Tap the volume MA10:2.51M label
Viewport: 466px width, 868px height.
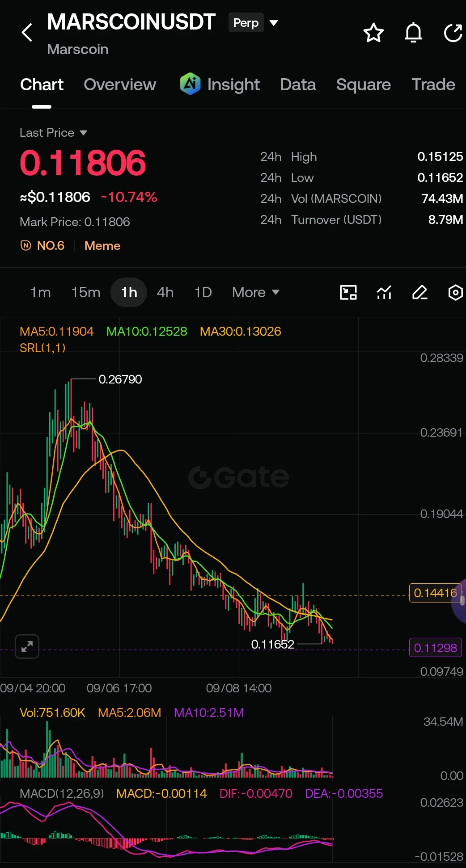pyautogui.click(x=209, y=712)
